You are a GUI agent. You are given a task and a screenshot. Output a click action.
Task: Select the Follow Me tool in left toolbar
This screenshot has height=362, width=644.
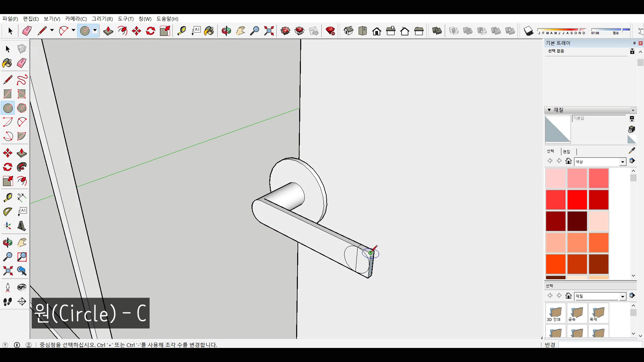point(22,167)
